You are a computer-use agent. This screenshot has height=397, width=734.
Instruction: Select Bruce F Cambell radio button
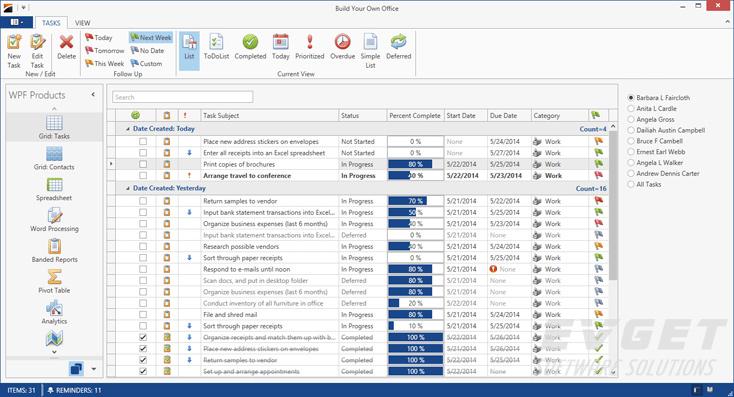pos(631,141)
